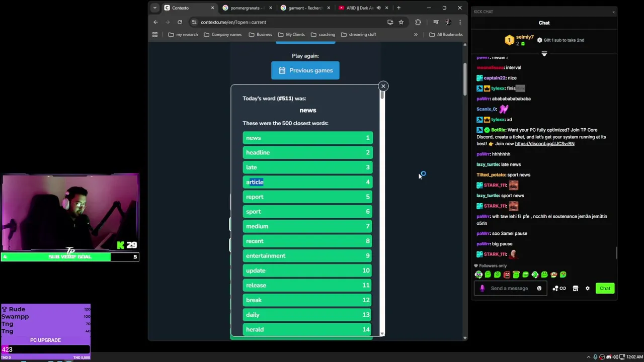Open site information icon in address bar
This screenshot has height=362, width=644.
pyautogui.click(x=194, y=22)
